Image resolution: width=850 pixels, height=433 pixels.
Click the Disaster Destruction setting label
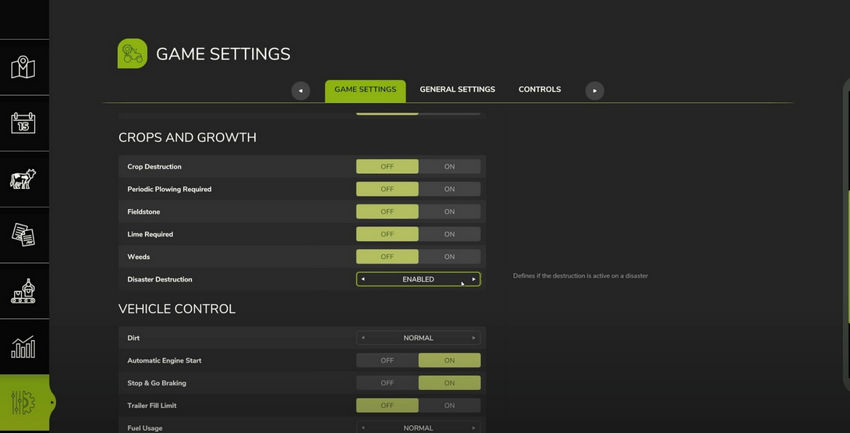point(159,279)
